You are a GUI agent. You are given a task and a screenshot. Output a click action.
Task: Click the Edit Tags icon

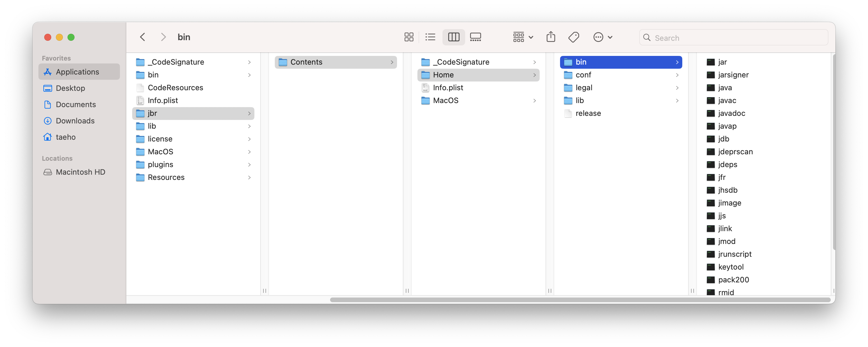[x=573, y=37]
